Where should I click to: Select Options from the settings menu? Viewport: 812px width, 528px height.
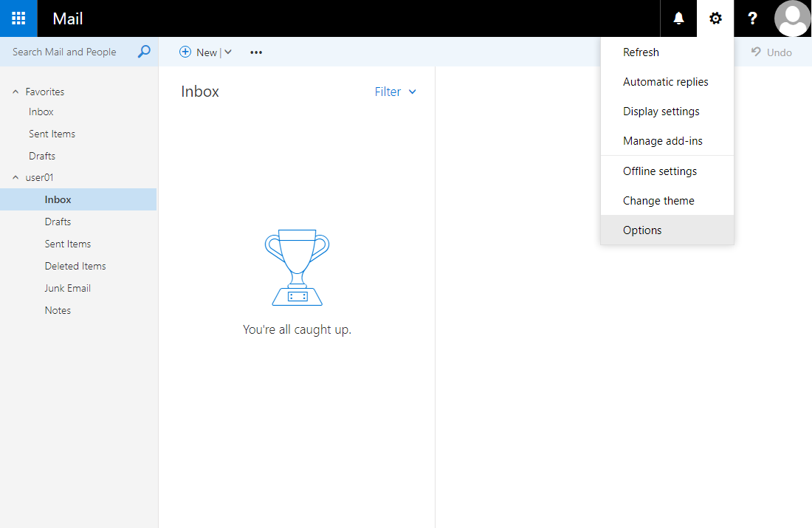641,230
